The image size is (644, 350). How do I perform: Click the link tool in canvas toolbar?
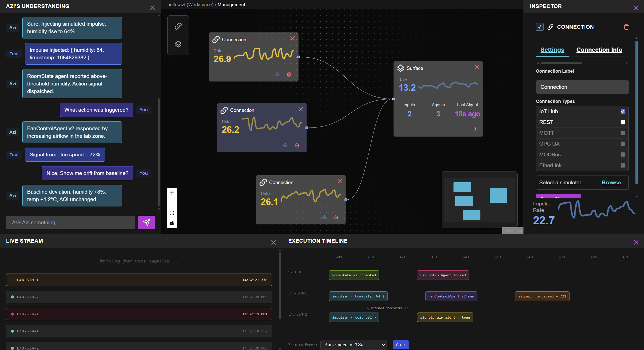pos(178,26)
